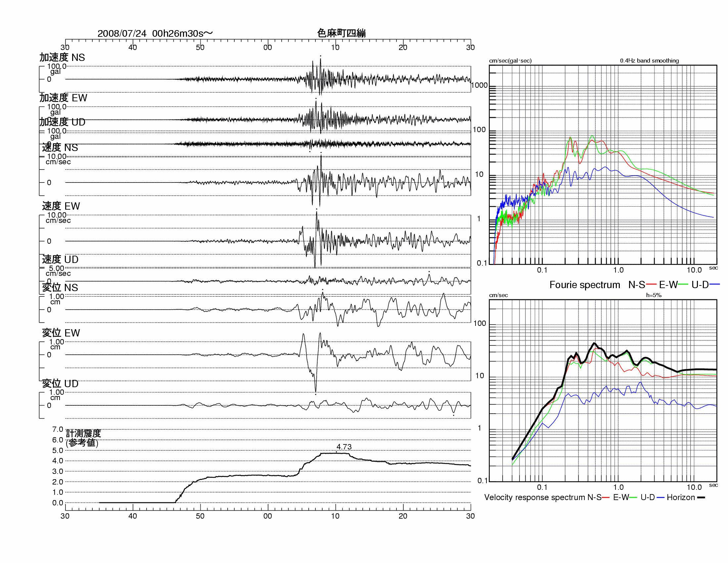
Task: Click the top time axis tick 50
Action: (200, 47)
